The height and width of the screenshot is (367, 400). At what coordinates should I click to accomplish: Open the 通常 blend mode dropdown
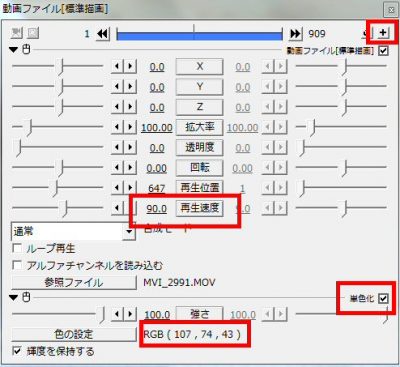click(129, 231)
